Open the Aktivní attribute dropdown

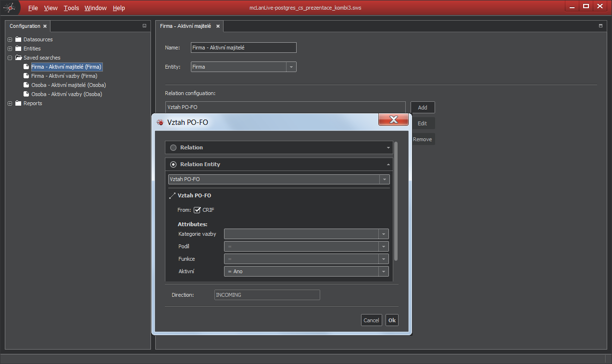pyautogui.click(x=383, y=271)
